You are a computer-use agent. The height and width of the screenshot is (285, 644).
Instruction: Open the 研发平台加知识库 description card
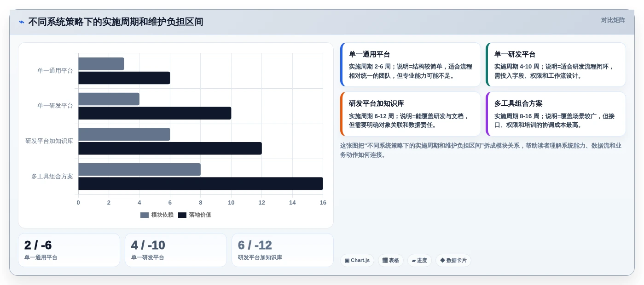410,114
